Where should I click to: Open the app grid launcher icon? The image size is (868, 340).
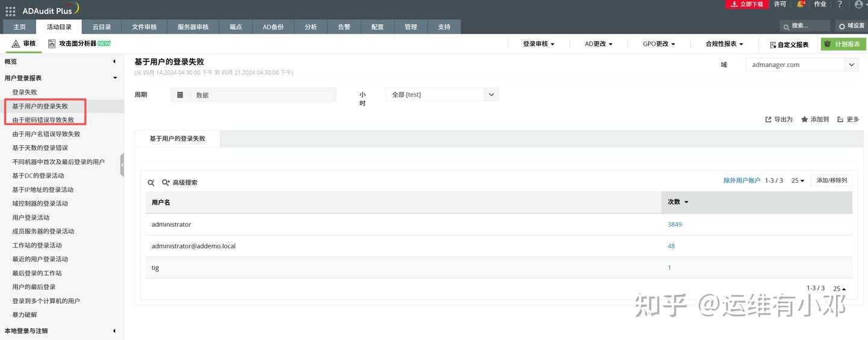(10, 11)
